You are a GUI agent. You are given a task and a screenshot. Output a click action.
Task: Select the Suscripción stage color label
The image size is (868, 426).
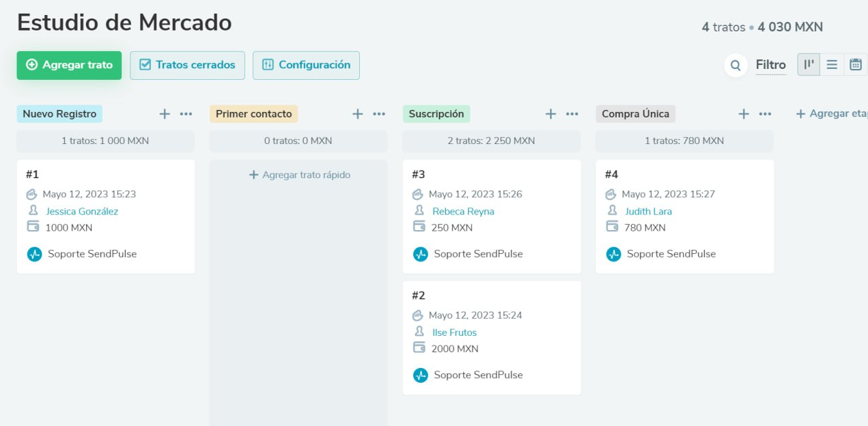[436, 114]
